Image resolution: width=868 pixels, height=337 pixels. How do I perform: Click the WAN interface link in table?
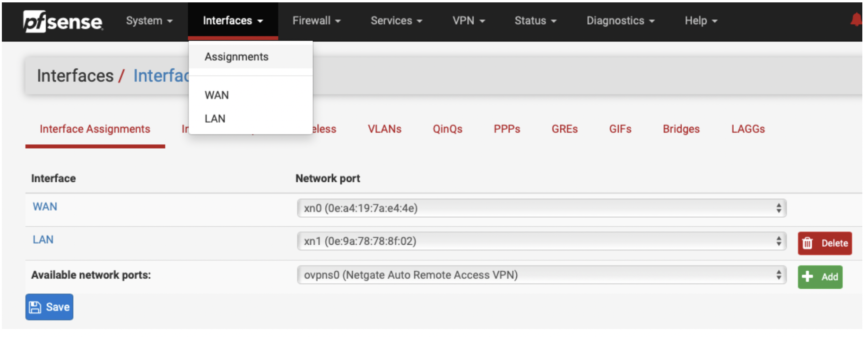45,207
